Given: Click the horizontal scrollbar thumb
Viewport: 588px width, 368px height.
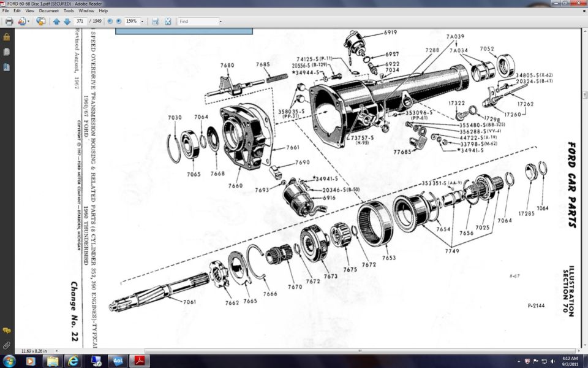Looking at the screenshot, I should 360,351.
